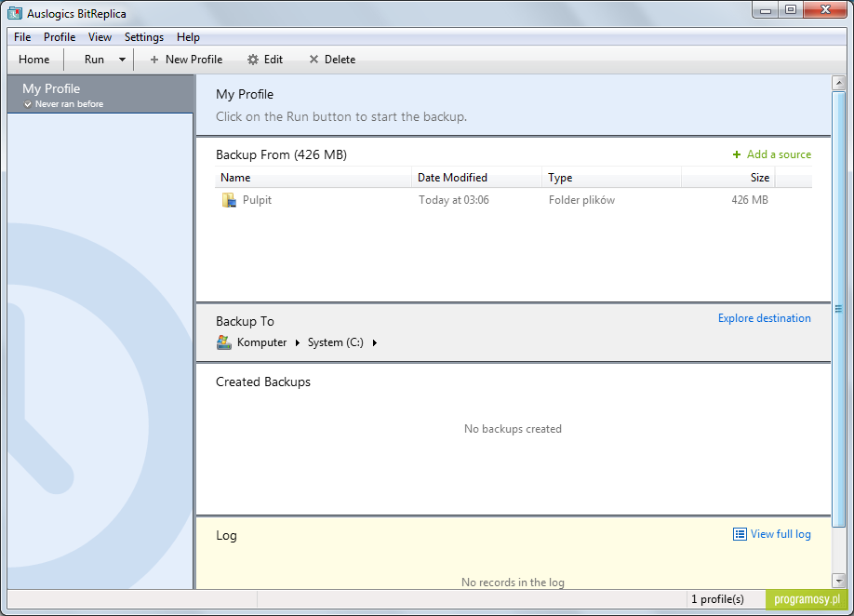Minimize the BitReplica window

click(x=766, y=10)
